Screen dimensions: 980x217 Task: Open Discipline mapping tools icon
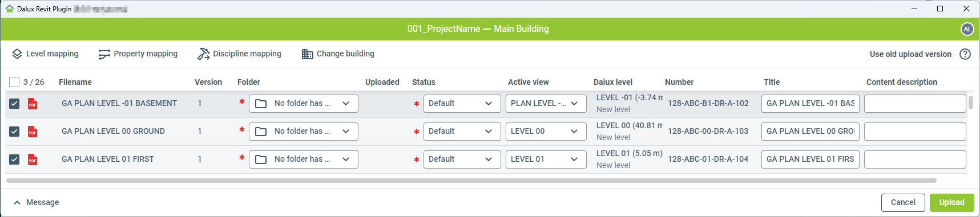[203, 54]
